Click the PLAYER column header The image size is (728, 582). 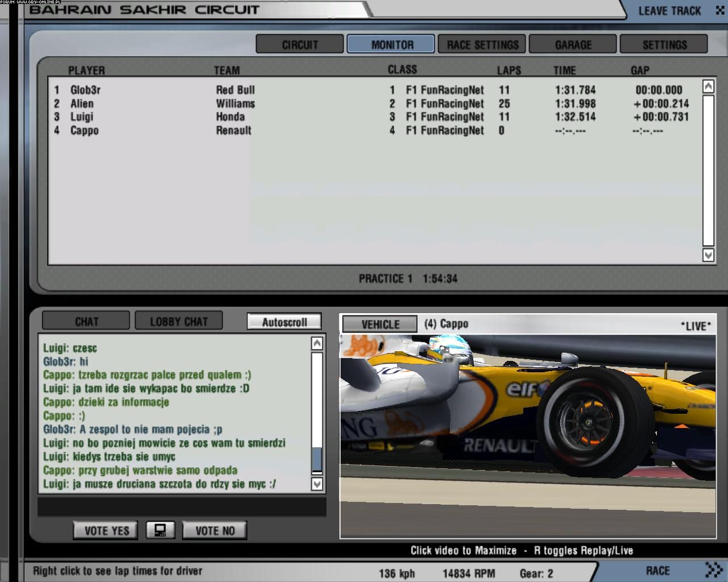pyautogui.click(x=86, y=70)
